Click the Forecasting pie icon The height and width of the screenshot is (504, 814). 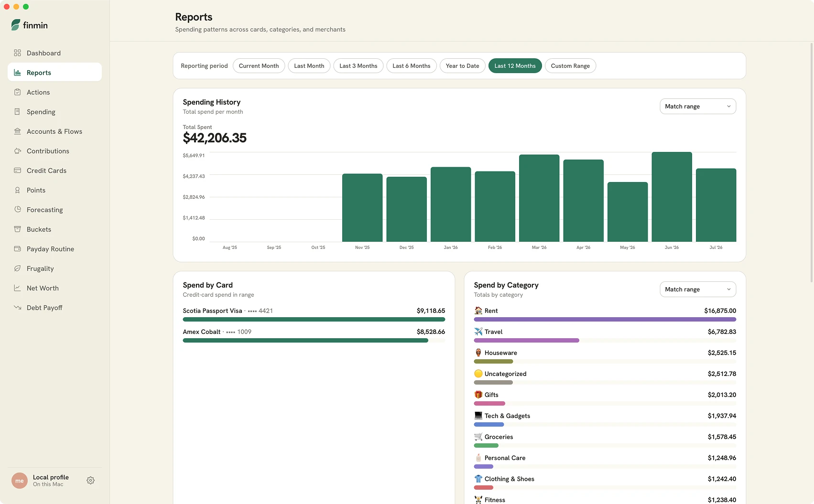click(x=17, y=209)
